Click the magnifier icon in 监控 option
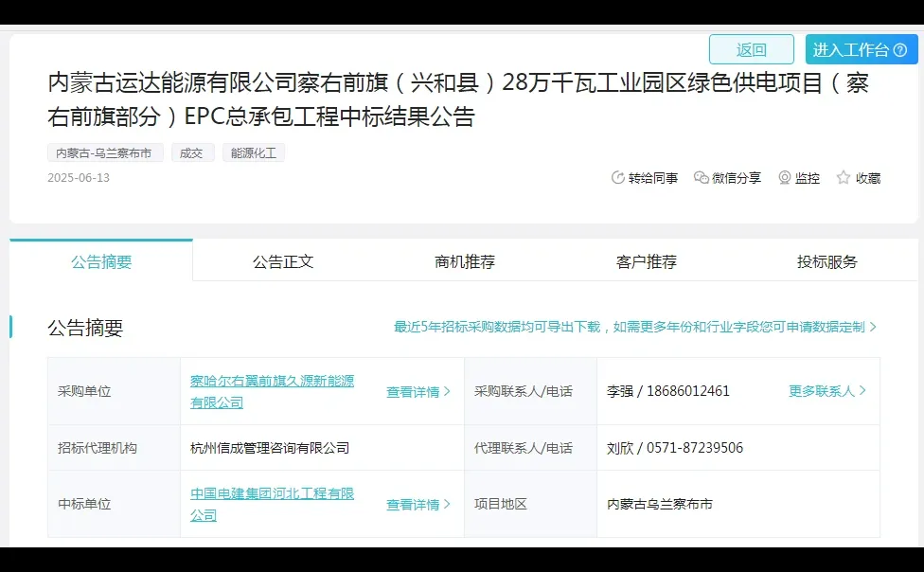 point(784,177)
